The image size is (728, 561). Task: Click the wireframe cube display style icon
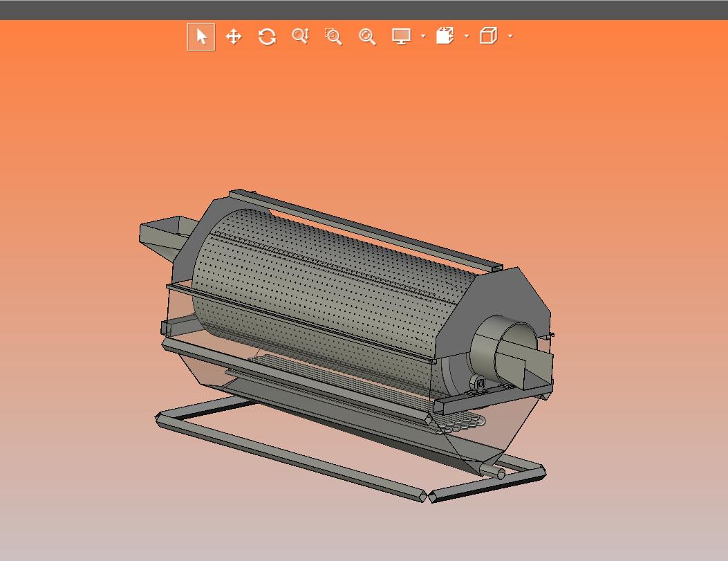[488, 37]
